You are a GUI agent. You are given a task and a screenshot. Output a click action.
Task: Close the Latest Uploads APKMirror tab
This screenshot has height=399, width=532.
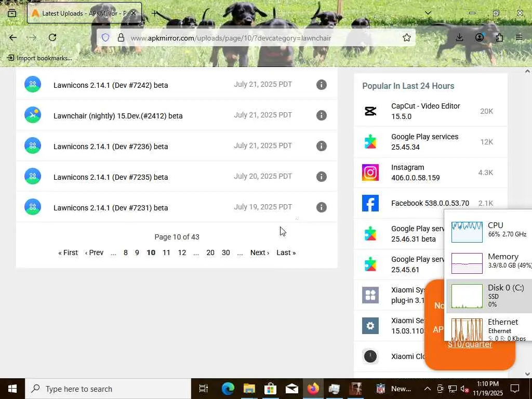pos(134,13)
